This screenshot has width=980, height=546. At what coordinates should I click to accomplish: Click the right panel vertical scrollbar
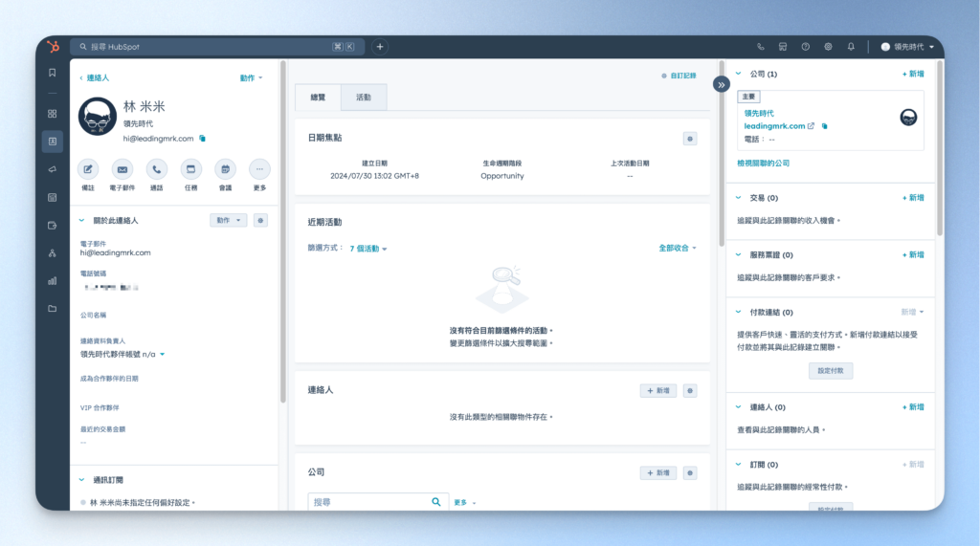pyautogui.click(x=940, y=148)
